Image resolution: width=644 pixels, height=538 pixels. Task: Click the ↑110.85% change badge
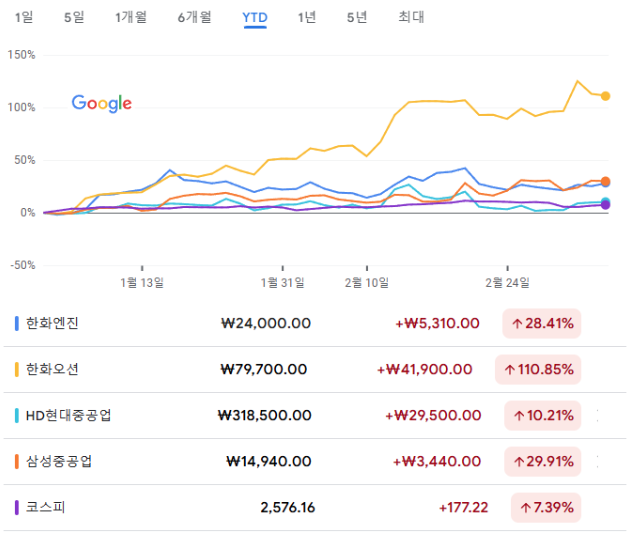538,370
